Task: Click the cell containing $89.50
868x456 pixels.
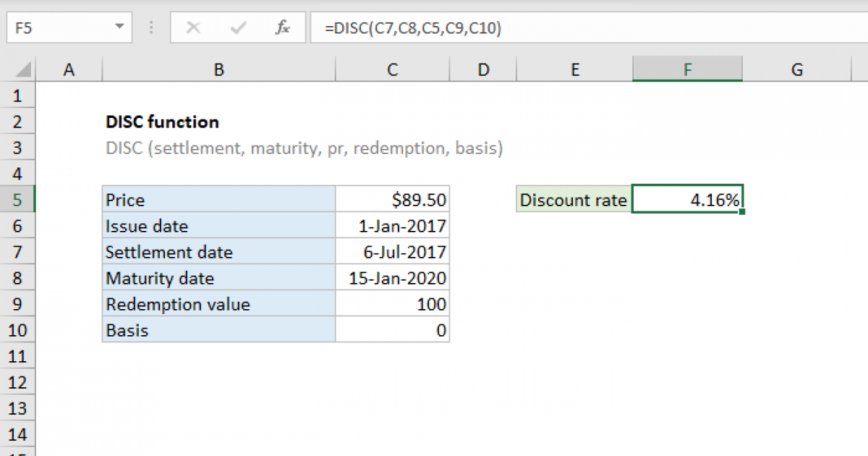Action: pyautogui.click(x=392, y=199)
